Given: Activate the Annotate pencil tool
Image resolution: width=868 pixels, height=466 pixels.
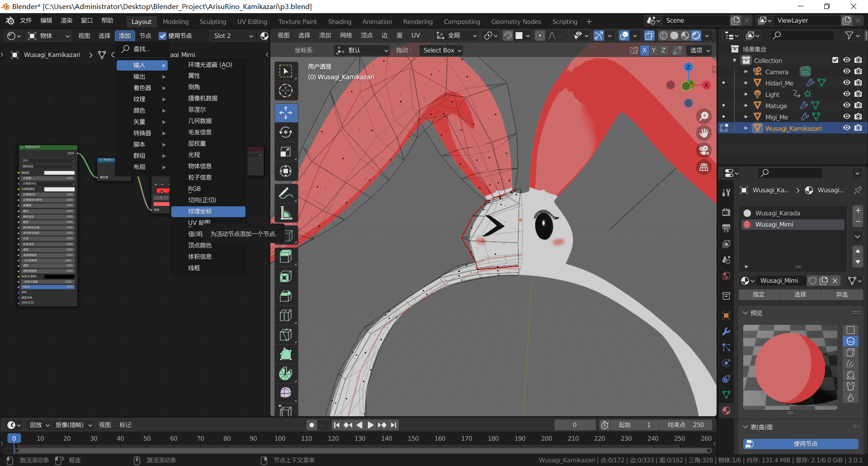Looking at the screenshot, I should click(x=286, y=193).
